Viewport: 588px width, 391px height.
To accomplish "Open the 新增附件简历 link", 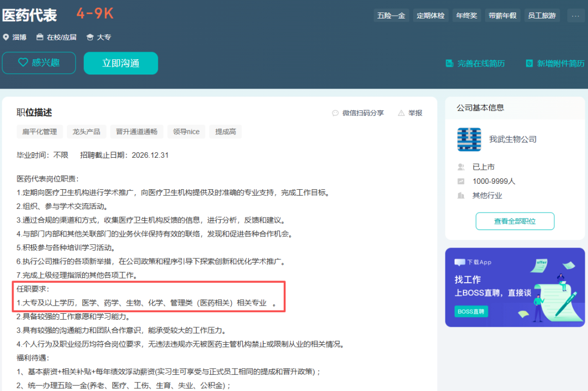I will pos(555,63).
